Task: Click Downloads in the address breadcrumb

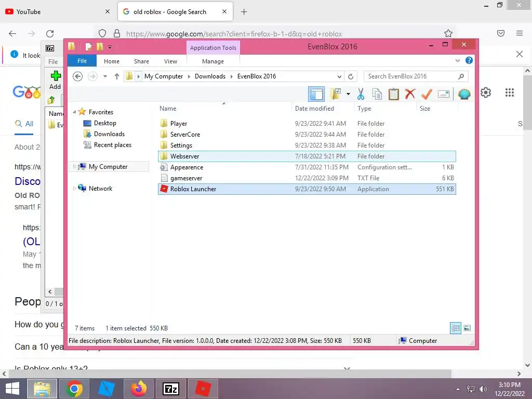Action: coord(210,76)
